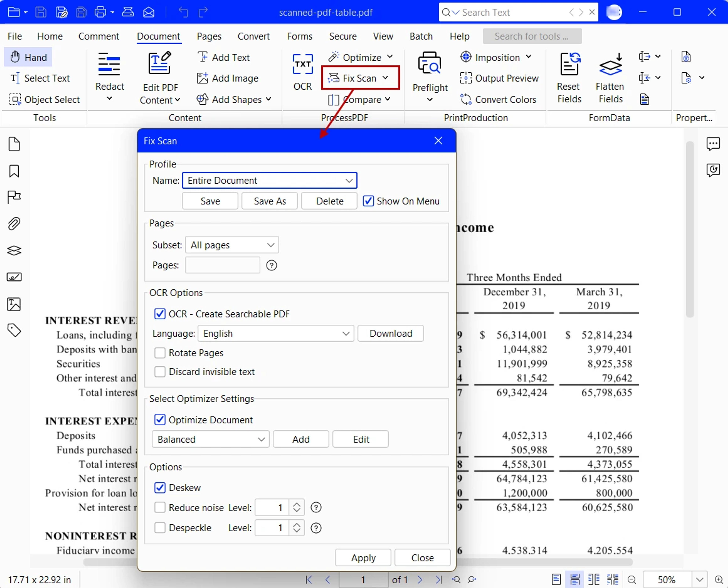Screen dimensions: 728x588
Task: Toggle the Deskew checkbox
Action: [160, 487]
